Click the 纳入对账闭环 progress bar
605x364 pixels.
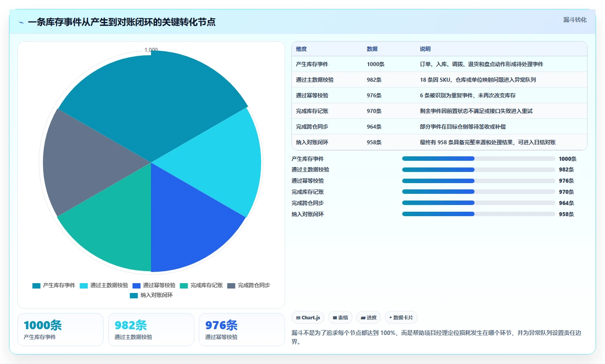click(479, 214)
